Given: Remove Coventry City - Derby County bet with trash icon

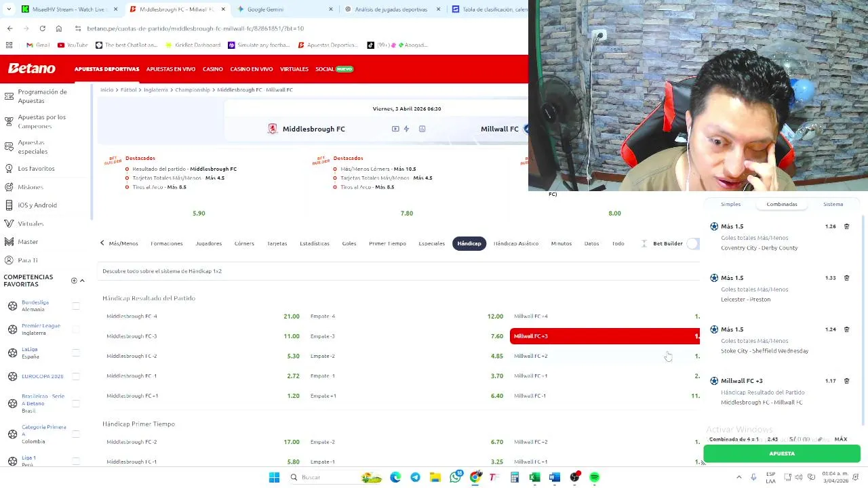Looking at the screenshot, I should point(846,226).
